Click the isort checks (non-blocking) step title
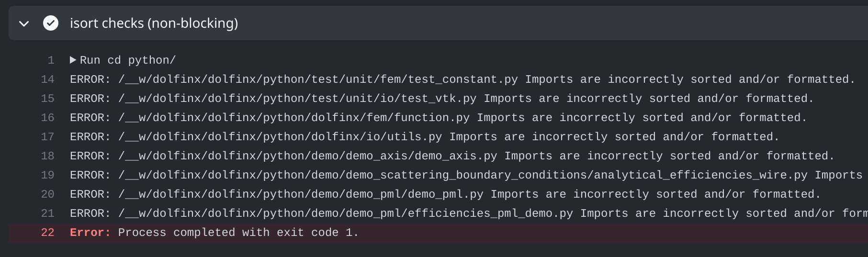 click(x=154, y=23)
